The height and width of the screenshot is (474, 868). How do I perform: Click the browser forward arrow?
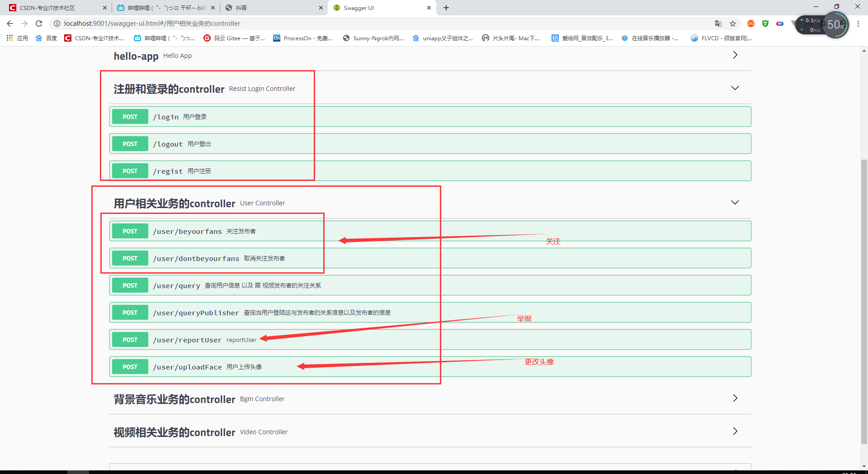[24, 24]
